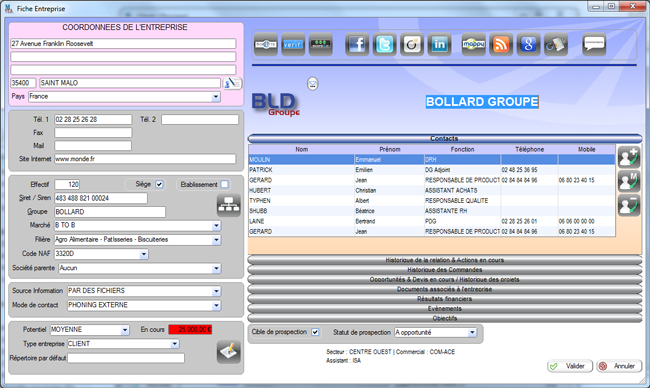
Task: Open the Société parente dropdown
Action: click(216, 269)
